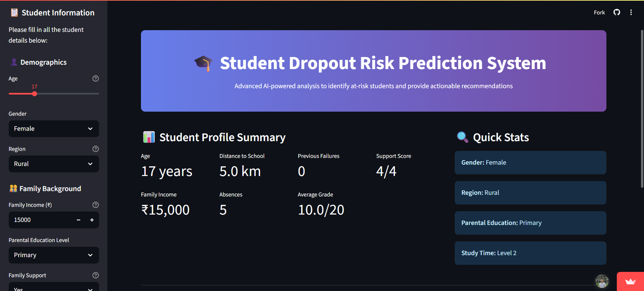
Task: Click the red Streamlit crown badge
Action: 630,282
